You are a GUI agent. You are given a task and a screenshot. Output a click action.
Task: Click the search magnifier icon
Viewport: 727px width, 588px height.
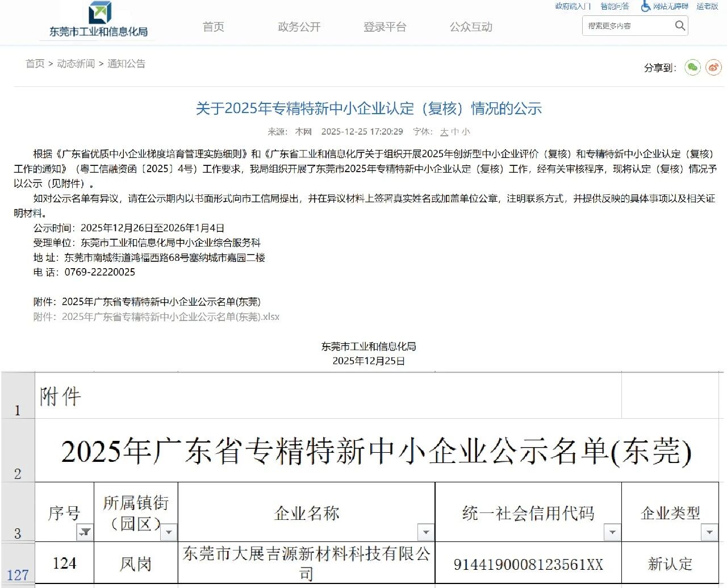[x=679, y=26]
